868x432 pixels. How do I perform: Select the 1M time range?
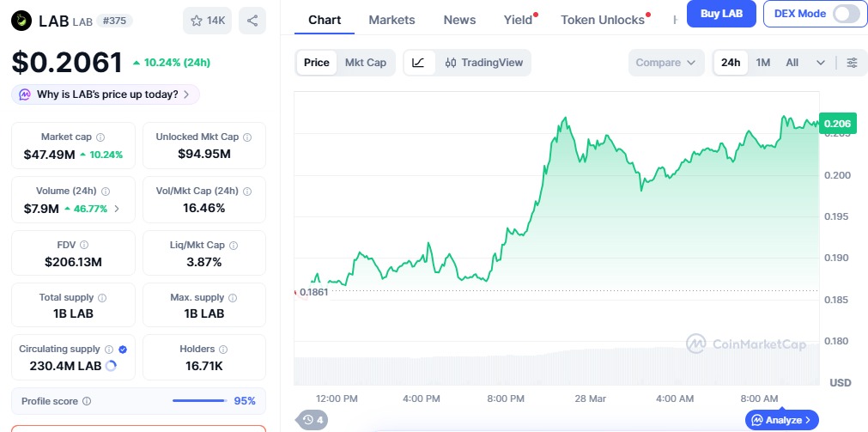[x=762, y=63]
